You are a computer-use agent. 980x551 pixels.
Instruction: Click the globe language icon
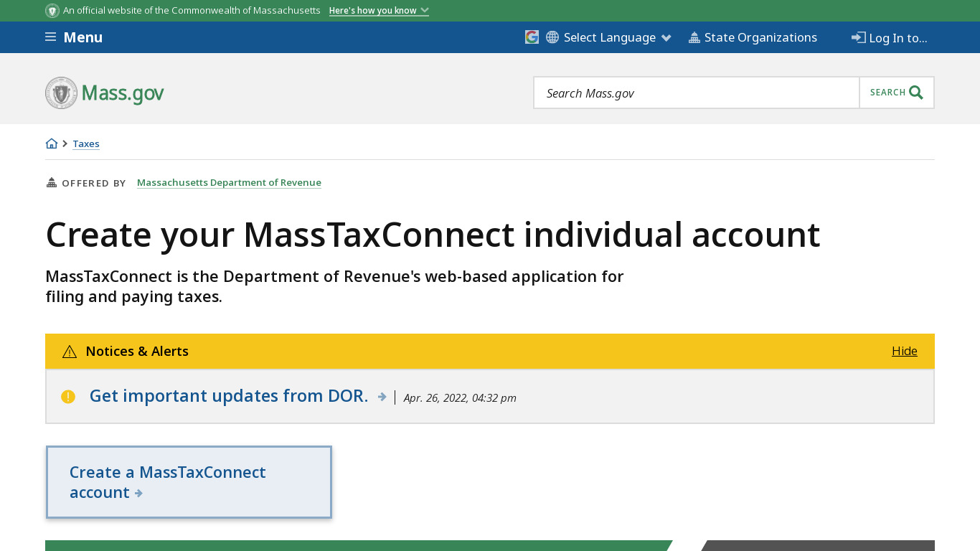tap(552, 37)
